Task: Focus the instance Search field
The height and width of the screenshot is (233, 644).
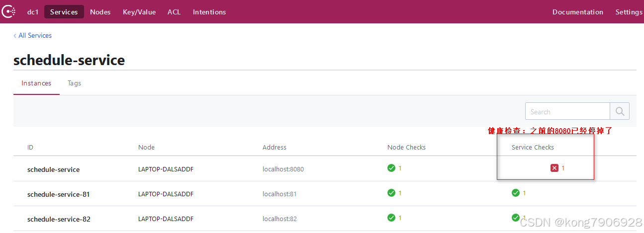Action: [x=567, y=112]
